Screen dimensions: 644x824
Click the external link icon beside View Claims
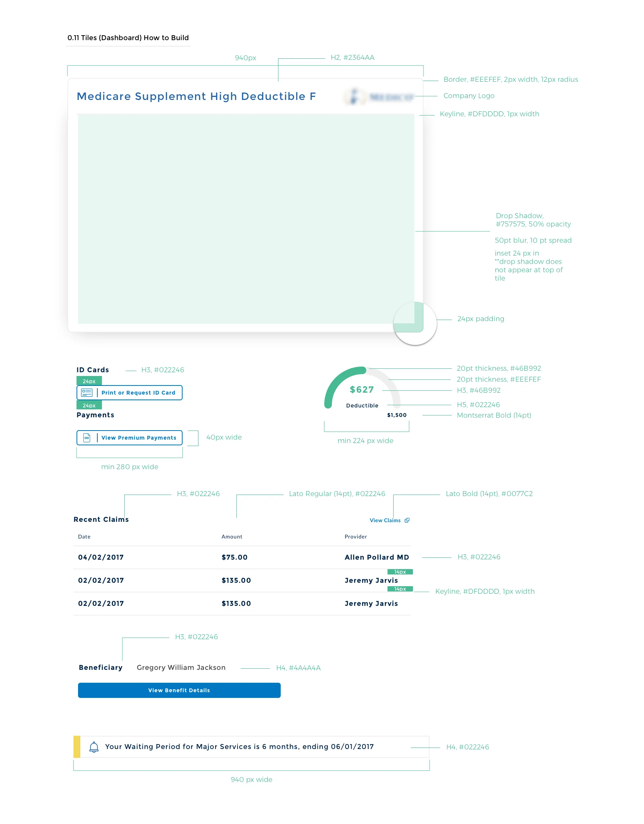click(407, 520)
